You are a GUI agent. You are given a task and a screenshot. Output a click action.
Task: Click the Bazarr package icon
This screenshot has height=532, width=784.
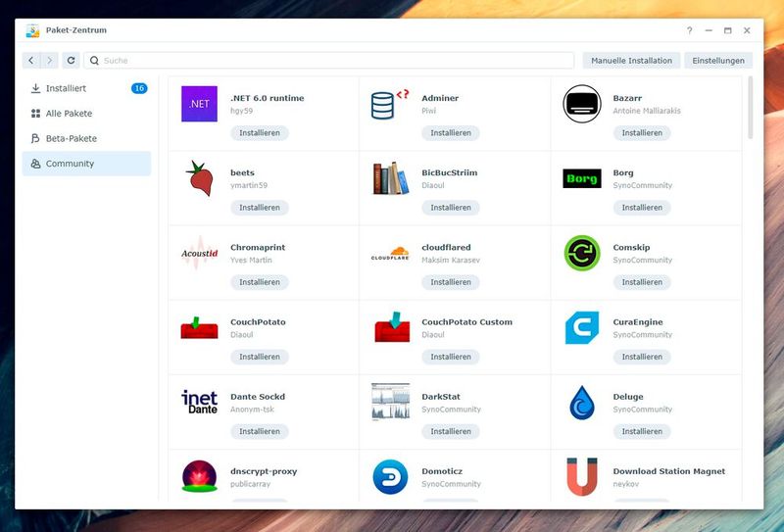click(x=581, y=104)
